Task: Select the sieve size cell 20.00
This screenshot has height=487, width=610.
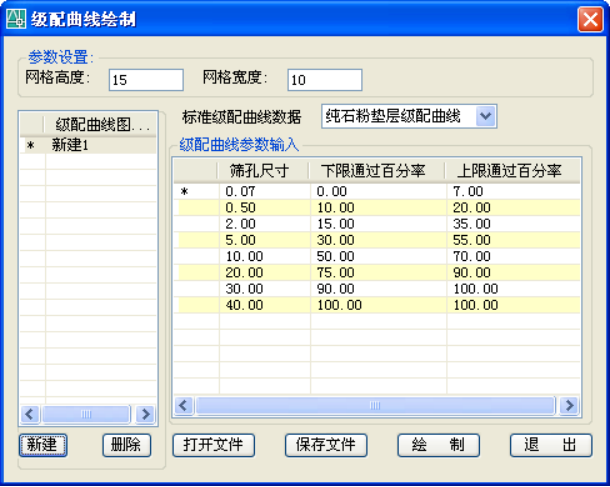Action: pos(265,273)
